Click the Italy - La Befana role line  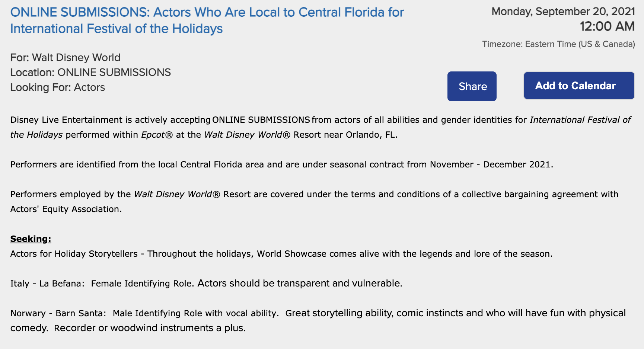pos(206,284)
